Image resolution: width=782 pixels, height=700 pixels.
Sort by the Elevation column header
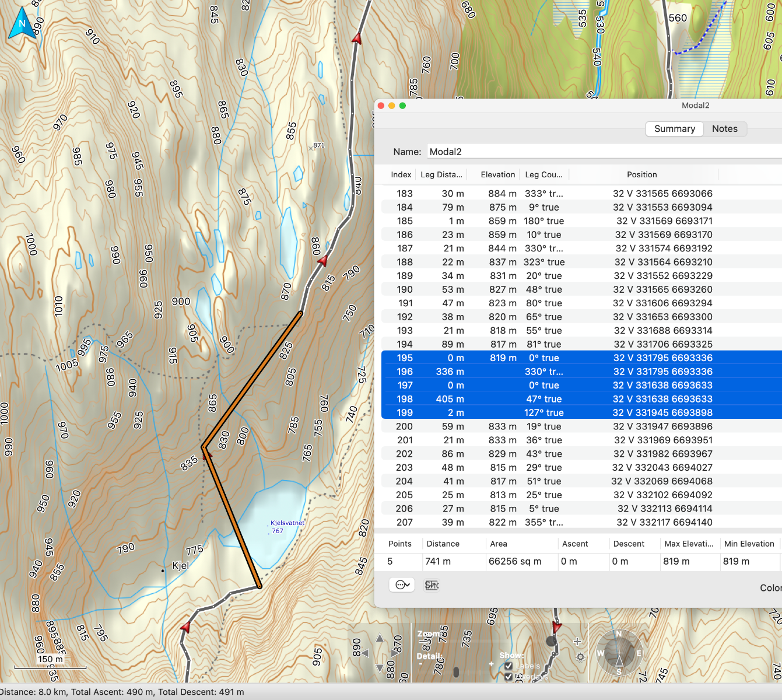497,174
